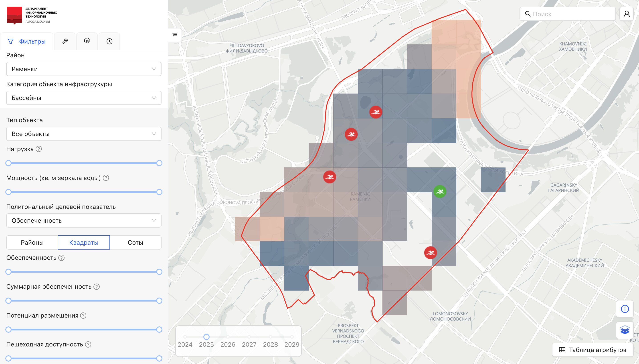The width and height of the screenshot is (639, 364).
Task: Open the wrench tools tab
Action: pyautogui.click(x=65, y=41)
